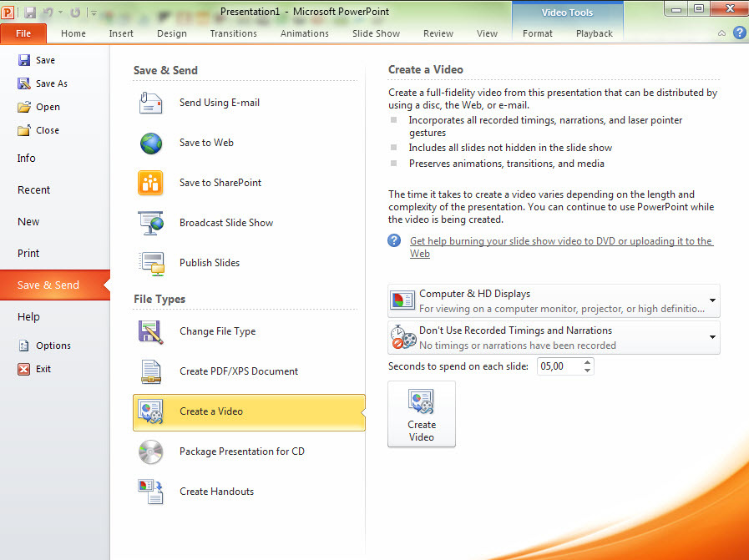Expand the Undo history dropdown arrow

61,13
